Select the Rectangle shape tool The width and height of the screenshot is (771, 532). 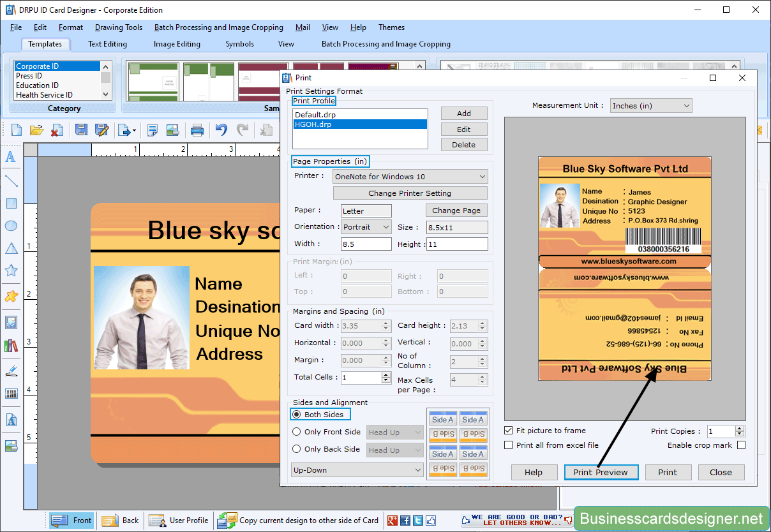click(11, 203)
